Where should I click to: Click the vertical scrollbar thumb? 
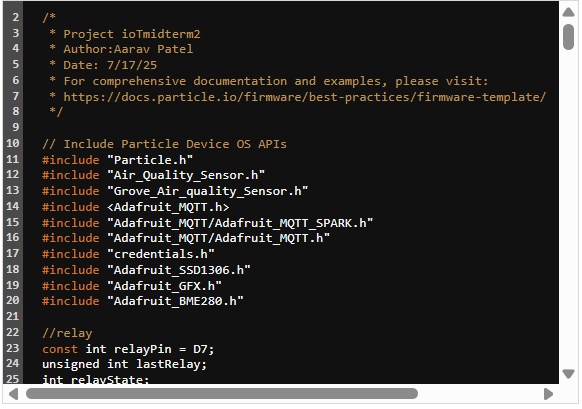(x=568, y=36)
